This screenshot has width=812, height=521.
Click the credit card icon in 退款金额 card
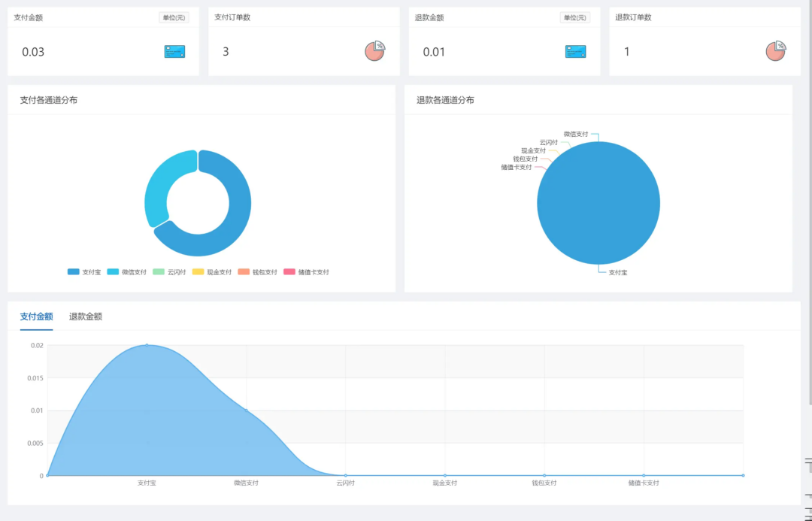575,52
